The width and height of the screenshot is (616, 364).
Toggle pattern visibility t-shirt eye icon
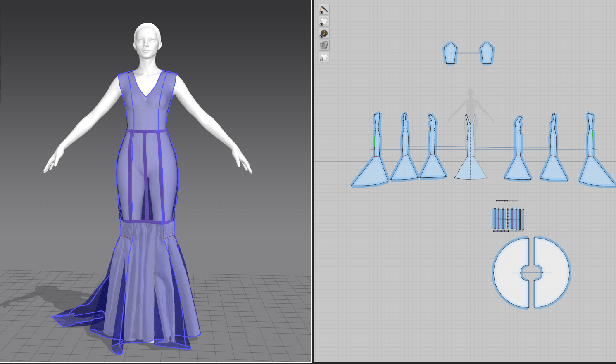[324, 21]
